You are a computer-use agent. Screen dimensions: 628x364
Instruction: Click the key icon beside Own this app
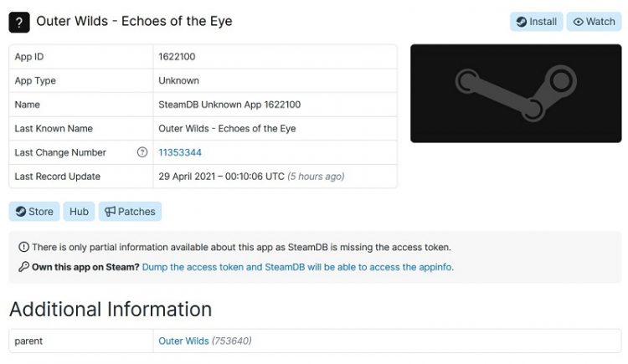(x=23, y=267)
